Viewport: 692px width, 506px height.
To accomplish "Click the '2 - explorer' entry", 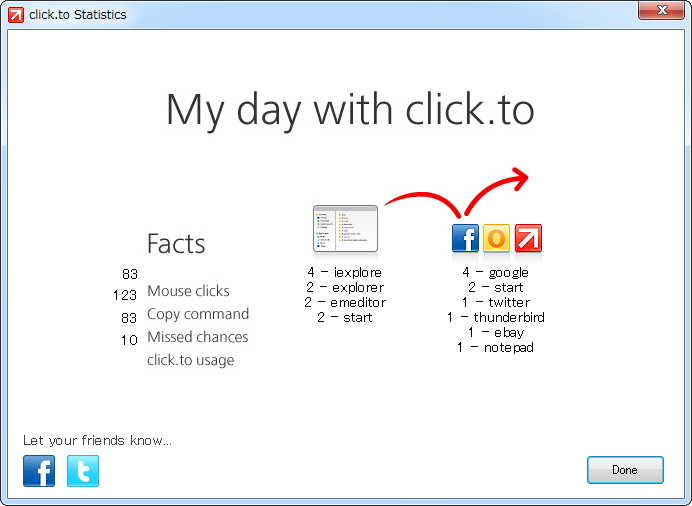I will point(345,288).
